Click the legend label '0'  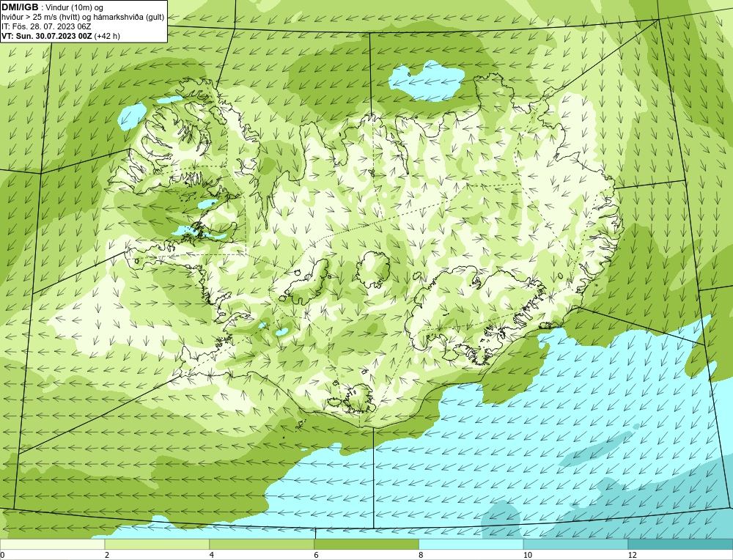[x=2, y=555]
